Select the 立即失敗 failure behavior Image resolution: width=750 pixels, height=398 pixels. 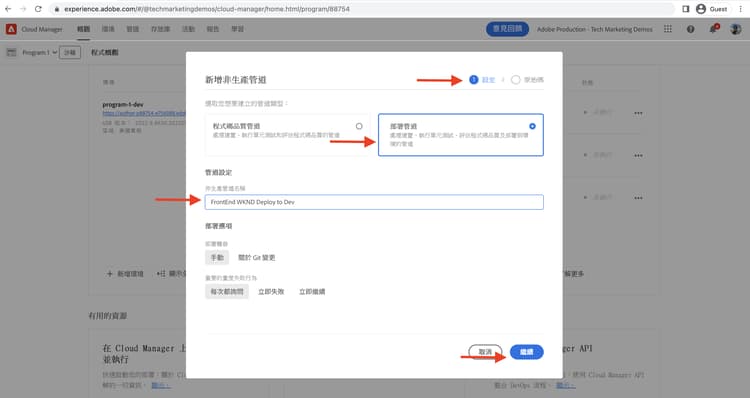pyautogui.click(x=271, y=291)
